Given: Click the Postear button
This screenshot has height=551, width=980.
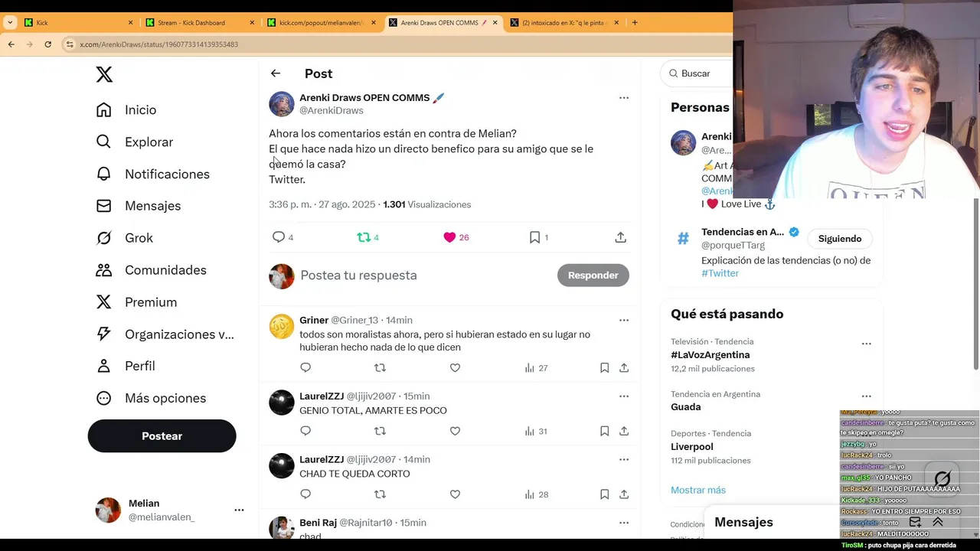Looking at the screenshot, I should pyautogui.click(x=162, y=436).
